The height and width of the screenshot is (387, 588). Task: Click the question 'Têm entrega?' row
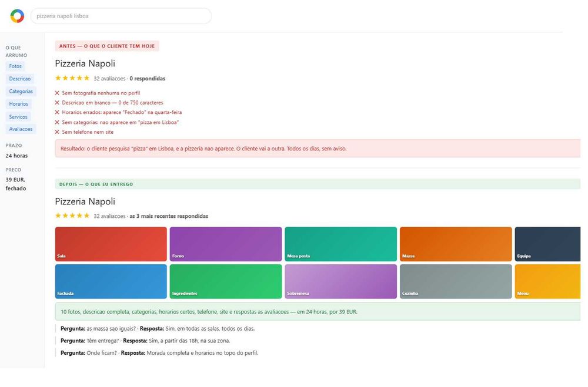tap(145, 341)
